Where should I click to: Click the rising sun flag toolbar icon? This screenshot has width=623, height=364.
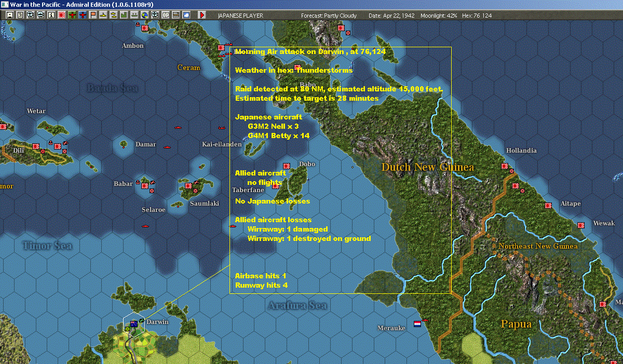[x=61, y=16]
